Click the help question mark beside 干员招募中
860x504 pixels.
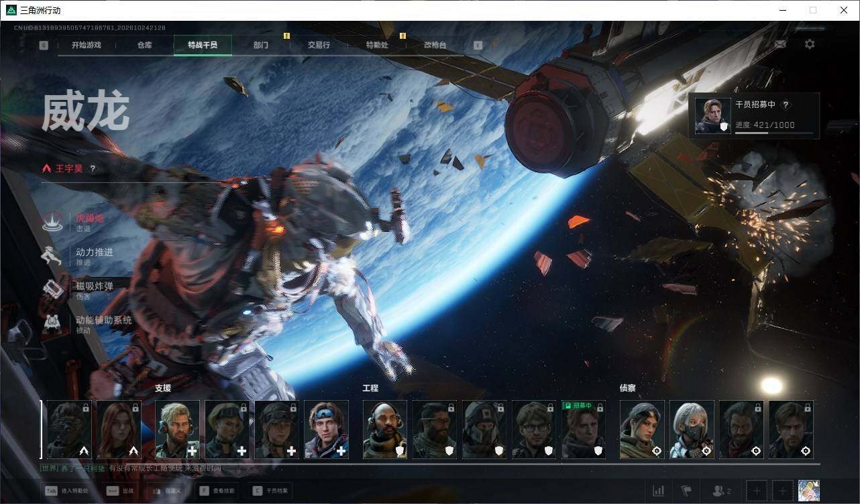[x=786, y=105]
